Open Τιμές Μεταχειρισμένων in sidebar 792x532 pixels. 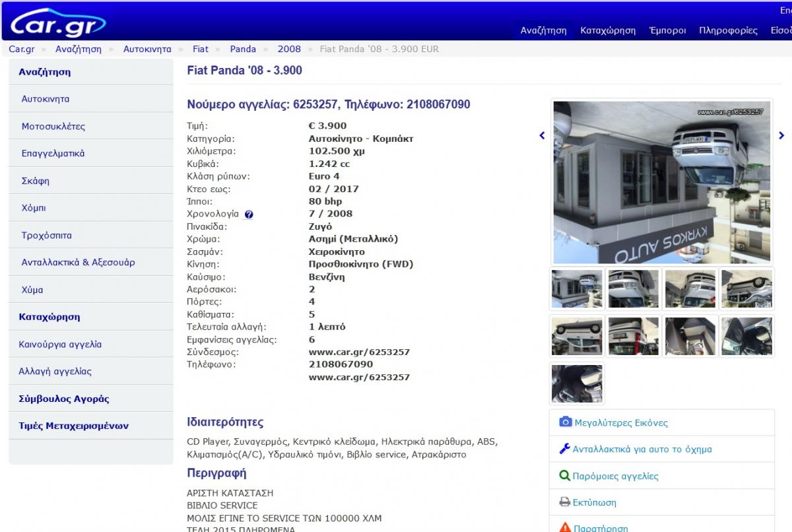point(91,426)
